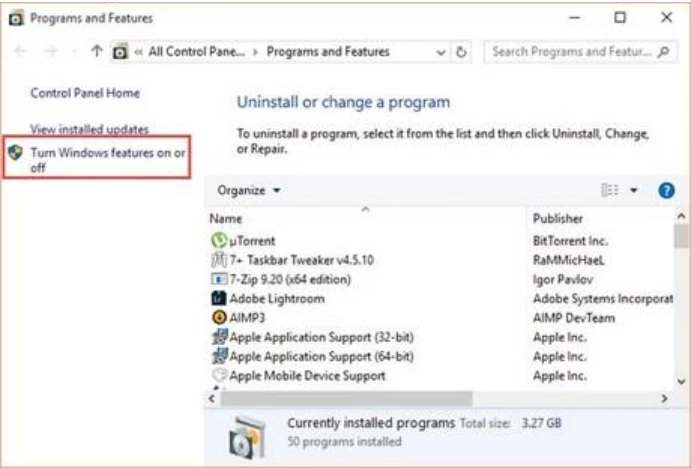691x468 pixels.
Task: Open View installed updates
Action: coord(89,129)
